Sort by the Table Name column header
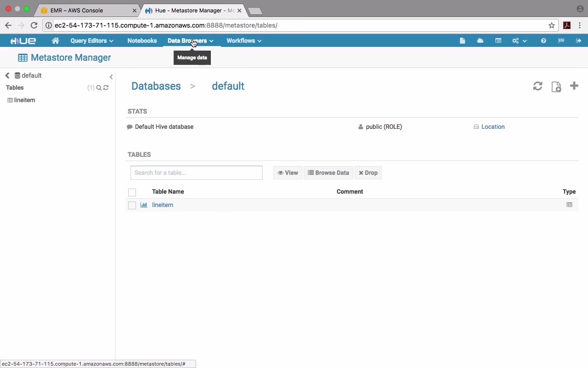The width and height of the screenshot is (588, 368). pos(168,192)
